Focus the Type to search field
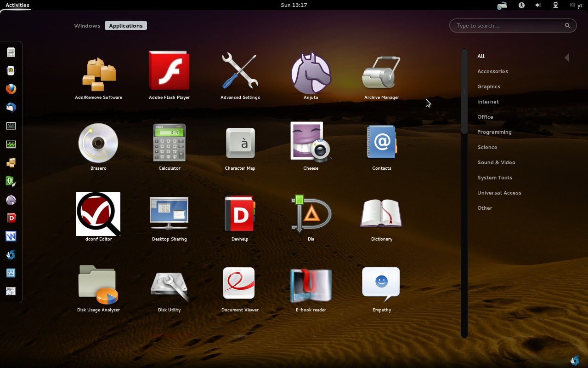Screen dimensions: 588x368 pyautogui.click(x=513, y=26)
